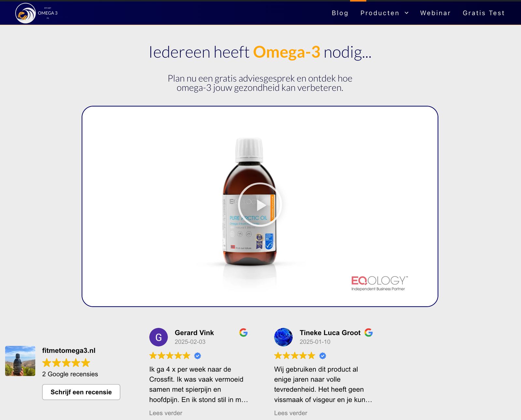The height and width of the screenshot is (420, 521).
Task: Click Google icon on Tineke Luca Groot review
Action: click(368, 332)
